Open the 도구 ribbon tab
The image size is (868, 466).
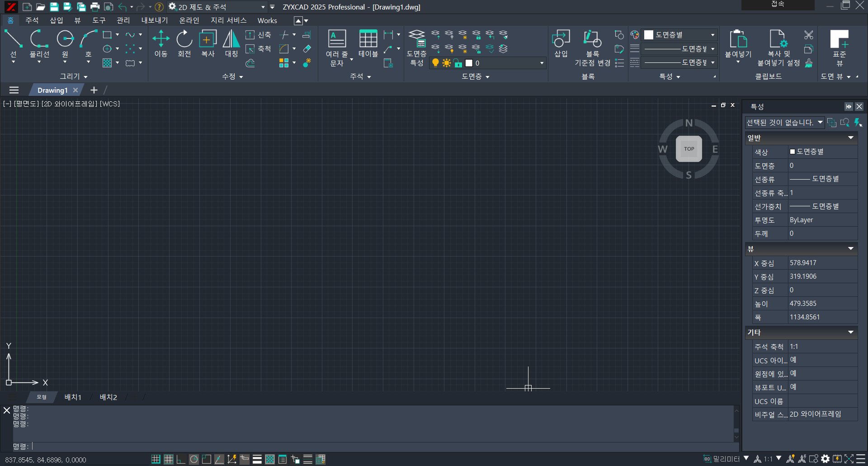tap(99, 20)
